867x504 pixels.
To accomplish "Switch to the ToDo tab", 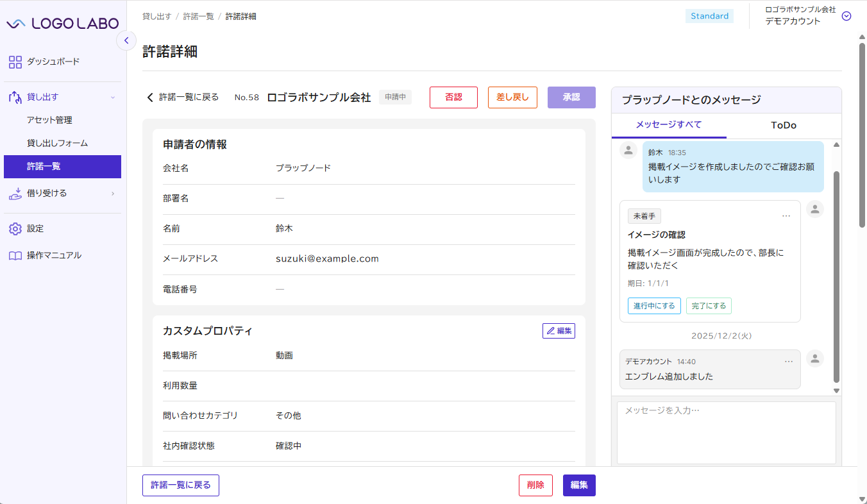I will pos(784,125).
